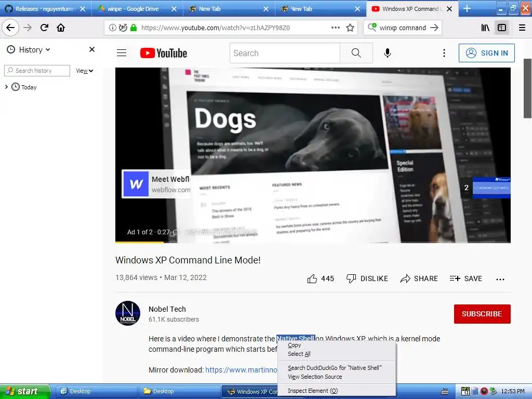Click the ad info icon beside 0:27
The image size is (532, 399).
pyautogui.click(x=176, y=232)
